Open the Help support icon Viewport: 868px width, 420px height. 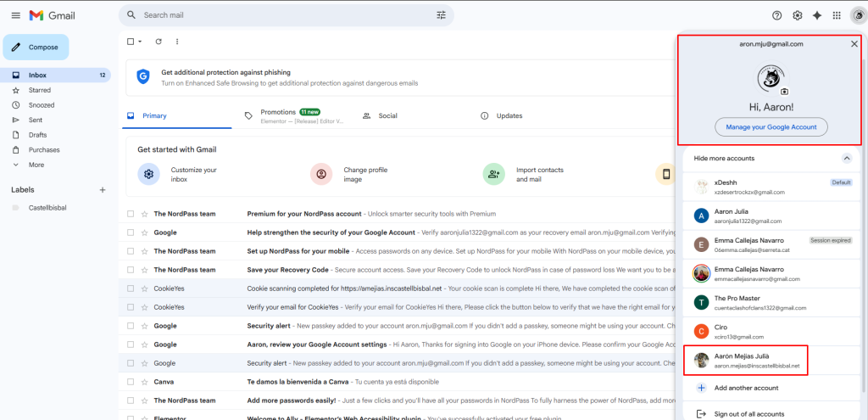(x=776, y=15)
